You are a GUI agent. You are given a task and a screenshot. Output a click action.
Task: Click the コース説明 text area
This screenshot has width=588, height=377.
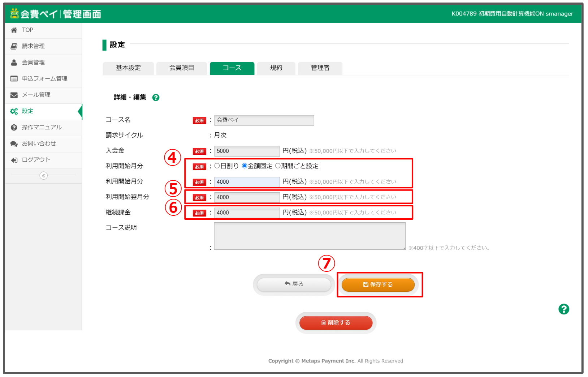point(310,236)
